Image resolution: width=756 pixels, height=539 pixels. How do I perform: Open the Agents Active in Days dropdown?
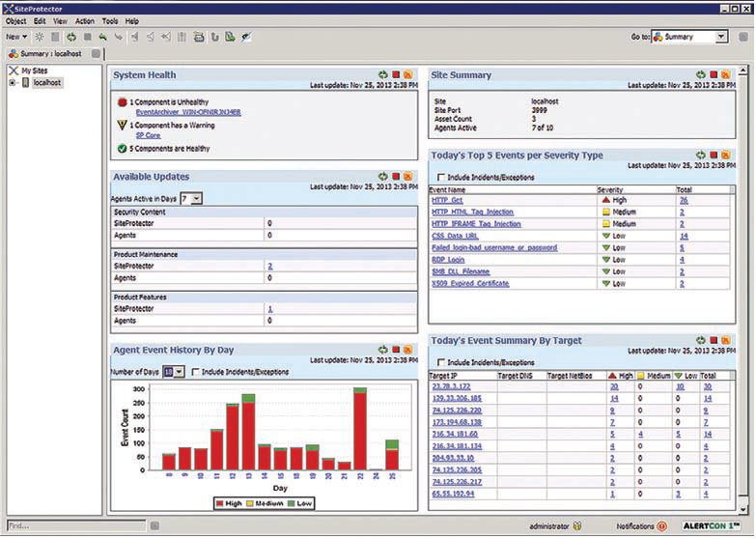coord(196,198)
